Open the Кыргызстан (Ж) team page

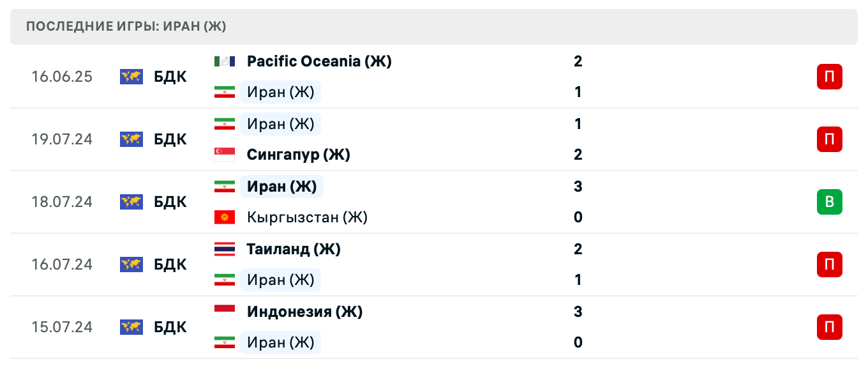tap(307, 217)
